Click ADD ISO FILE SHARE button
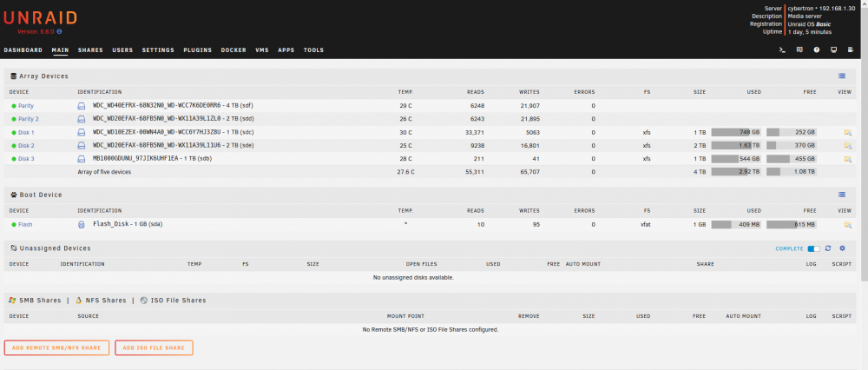 click(x=154, y=347)
